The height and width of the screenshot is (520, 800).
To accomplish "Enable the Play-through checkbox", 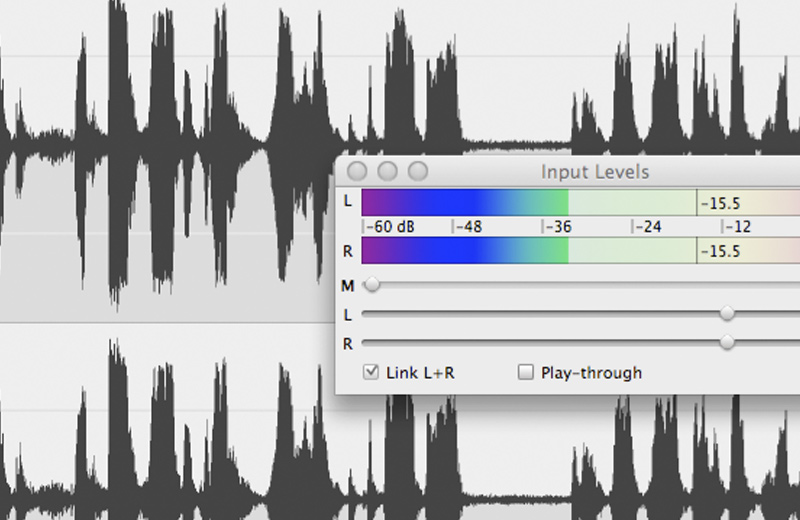I will point(526,373).
